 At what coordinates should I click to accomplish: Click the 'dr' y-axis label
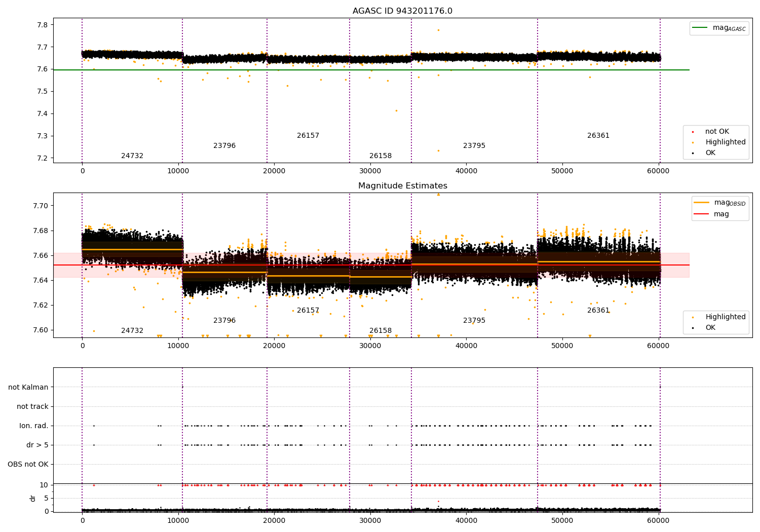(33, 498)
